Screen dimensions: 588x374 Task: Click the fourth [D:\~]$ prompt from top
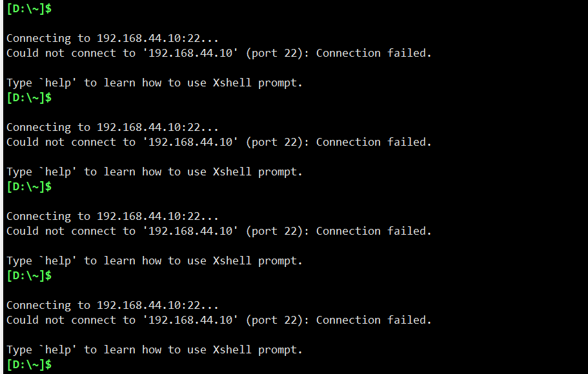pyautogui.click(x=29, y=275)
